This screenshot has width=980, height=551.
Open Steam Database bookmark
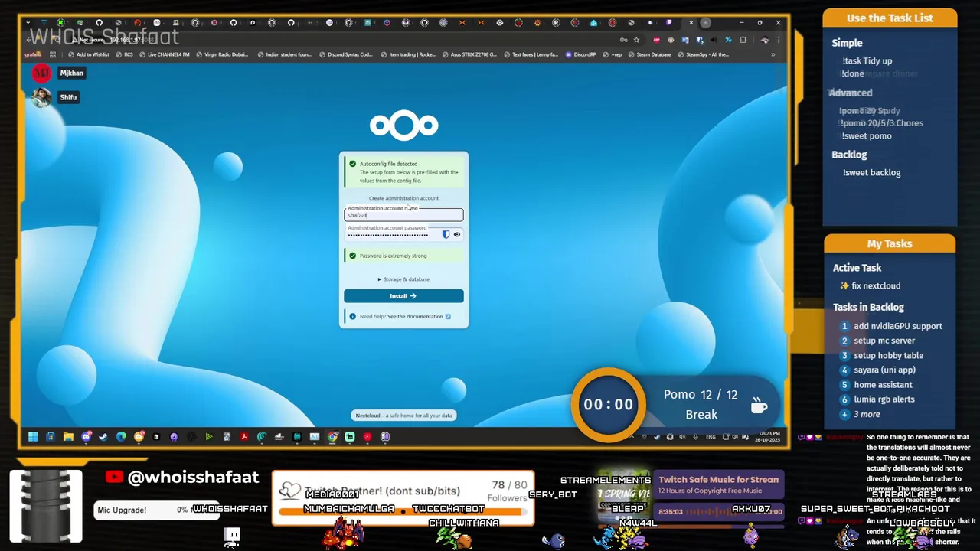click(649, 54)
